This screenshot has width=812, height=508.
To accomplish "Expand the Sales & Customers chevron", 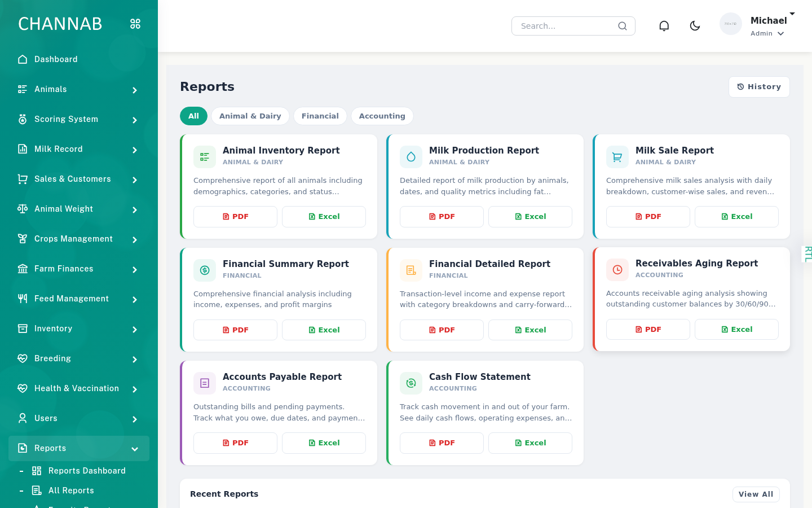I will click(135, 179).
